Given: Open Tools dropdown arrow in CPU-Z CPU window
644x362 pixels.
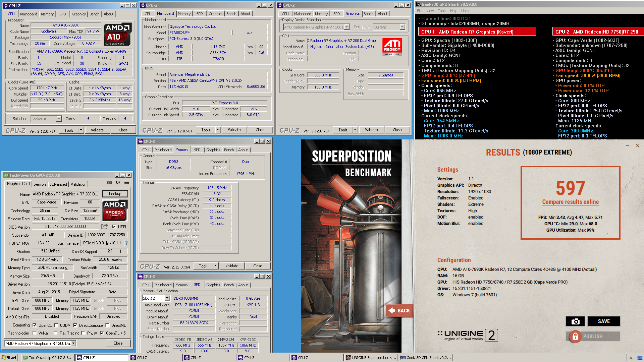Looking at the screenshot, I should click(81, 130).
